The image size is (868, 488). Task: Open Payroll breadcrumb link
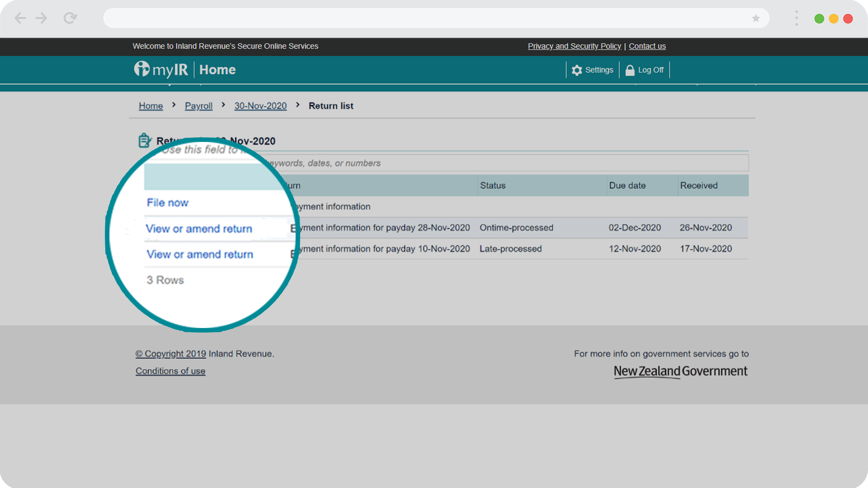198,106
